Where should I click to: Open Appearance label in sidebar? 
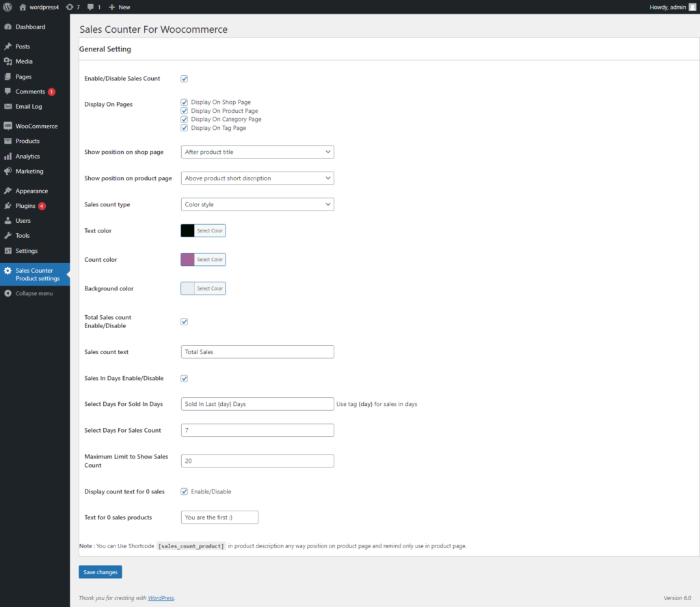[31, 191]
